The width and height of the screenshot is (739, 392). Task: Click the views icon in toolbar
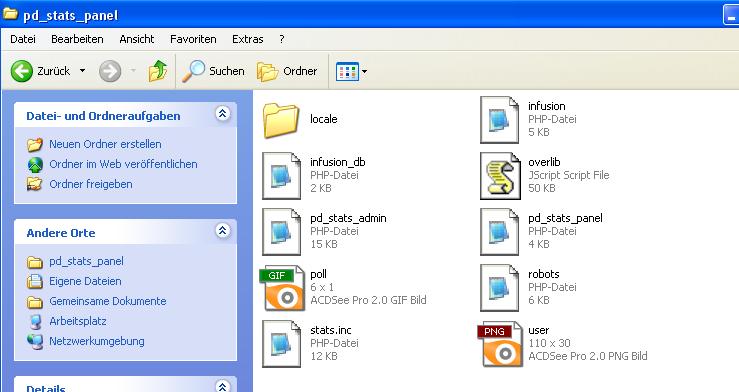point(347,72)
